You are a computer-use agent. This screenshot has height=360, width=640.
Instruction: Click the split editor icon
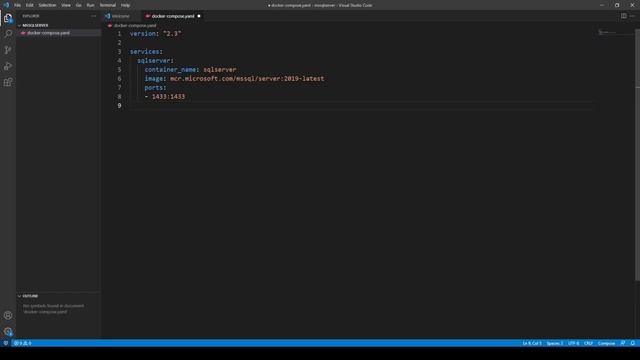click(624, 16)
